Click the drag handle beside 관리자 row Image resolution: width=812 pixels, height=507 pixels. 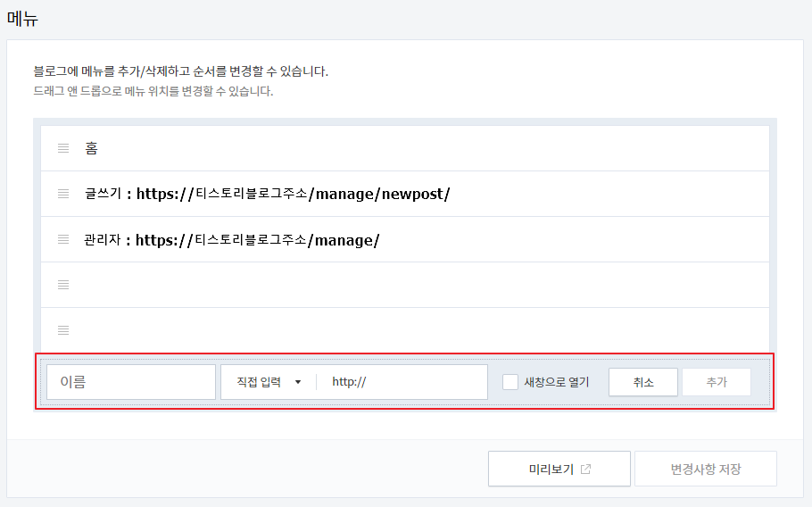pyautogui.click(x=63, y=239)
